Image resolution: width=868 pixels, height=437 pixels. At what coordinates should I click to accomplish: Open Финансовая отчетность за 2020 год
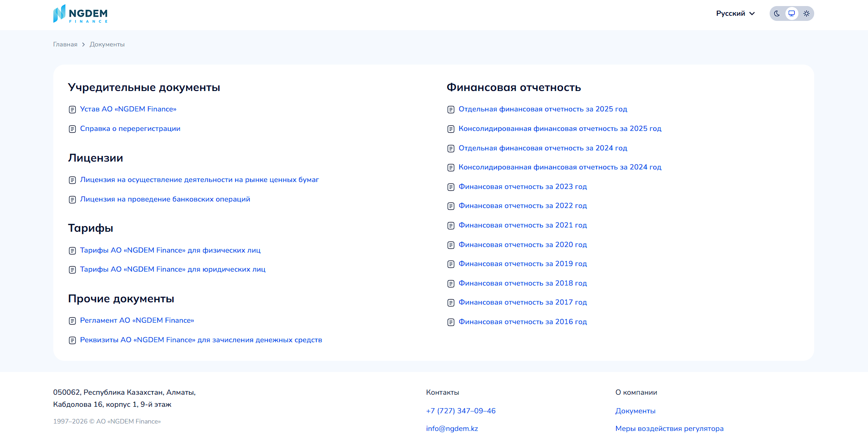(523, 245)
